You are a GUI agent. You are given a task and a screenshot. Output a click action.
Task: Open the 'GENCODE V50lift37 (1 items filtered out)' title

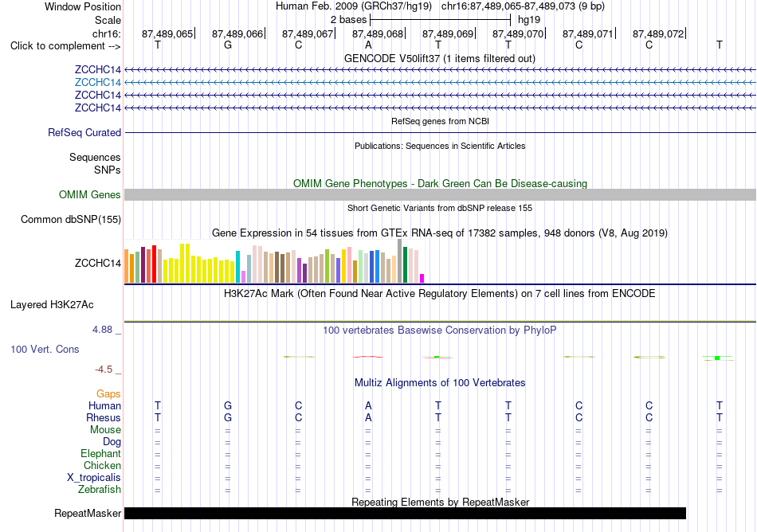[x=439, y=58]
